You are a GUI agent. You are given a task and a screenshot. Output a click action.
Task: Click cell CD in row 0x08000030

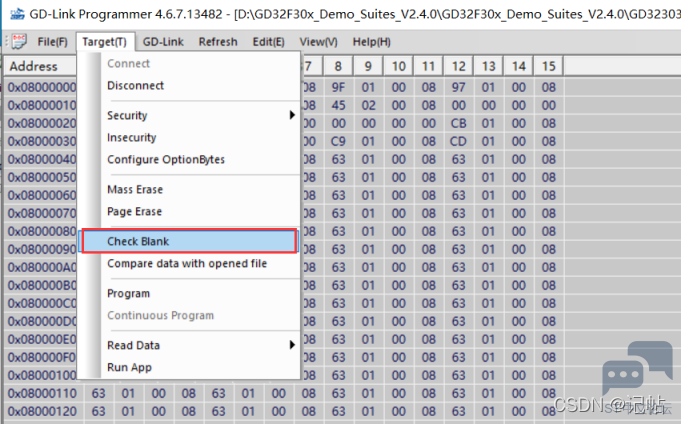coord(458,141)
